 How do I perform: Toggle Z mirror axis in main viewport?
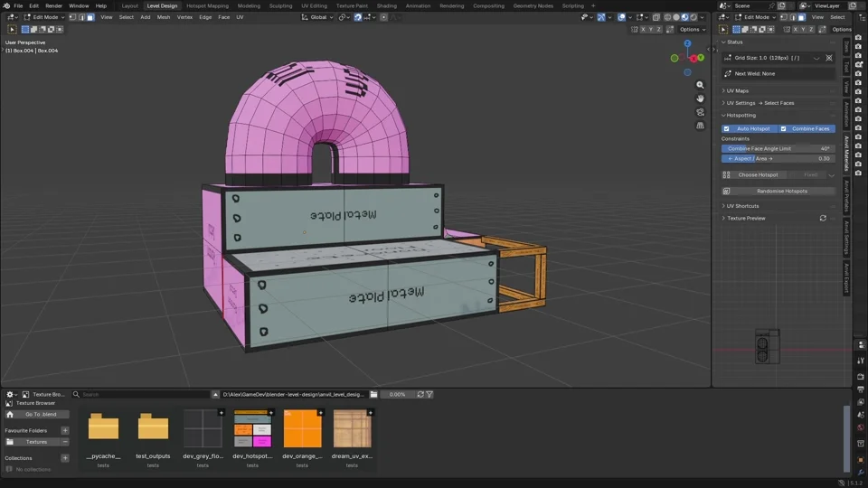click(x=658, y=29)
